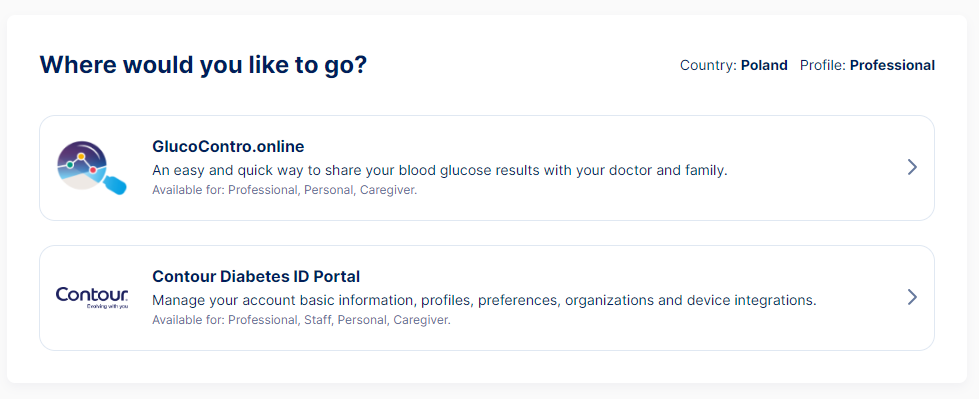The width and height of the screenshot is (979, 399).
Task: Click the Contour brand logo
Action: [x=92, y=297]
